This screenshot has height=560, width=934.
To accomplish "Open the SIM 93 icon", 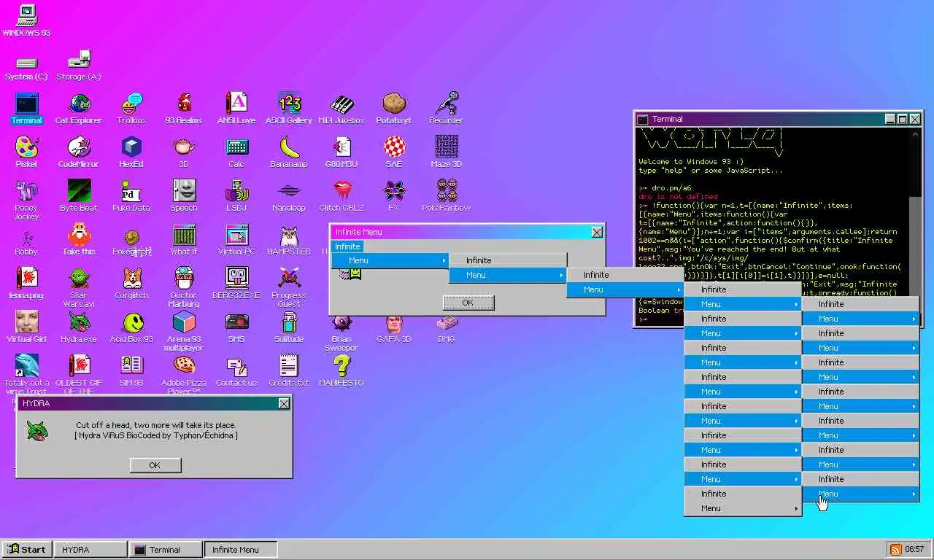I will pos(131,370).
